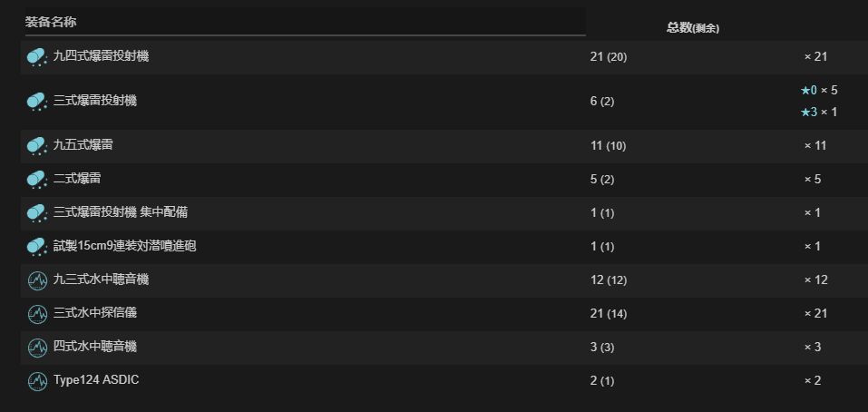
Task: Click the sonar icon beside 三式水中探信儀
Action: [37, 314]
